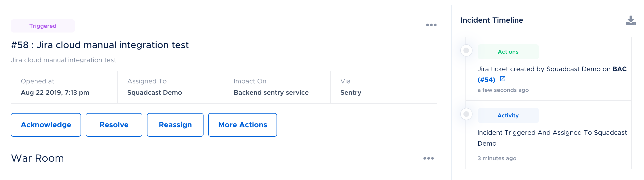644x180 pixels.
Task: Click the Via Sentry cell
Action: click(383, 87)
